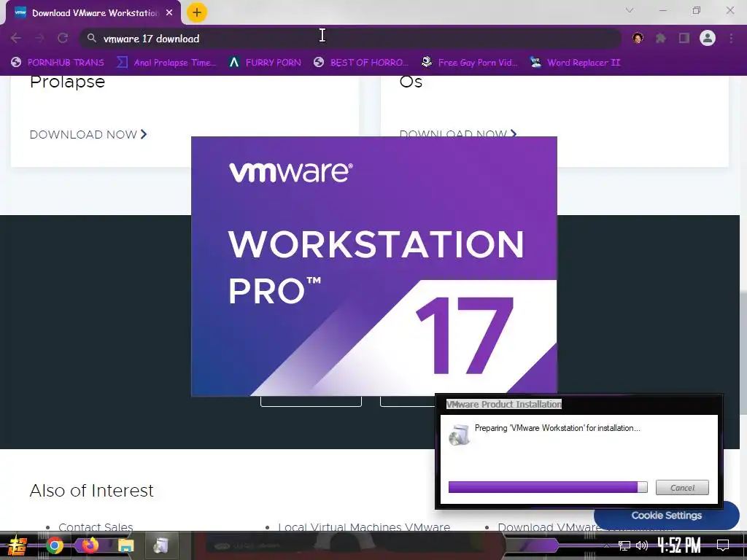
Task: Open a new tab with plus button
Action: [197, 12]
